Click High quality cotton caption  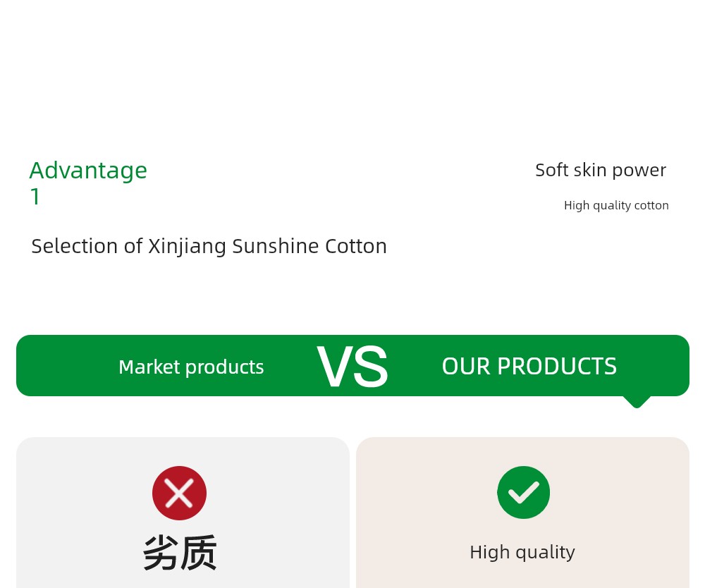click(616, 205)
